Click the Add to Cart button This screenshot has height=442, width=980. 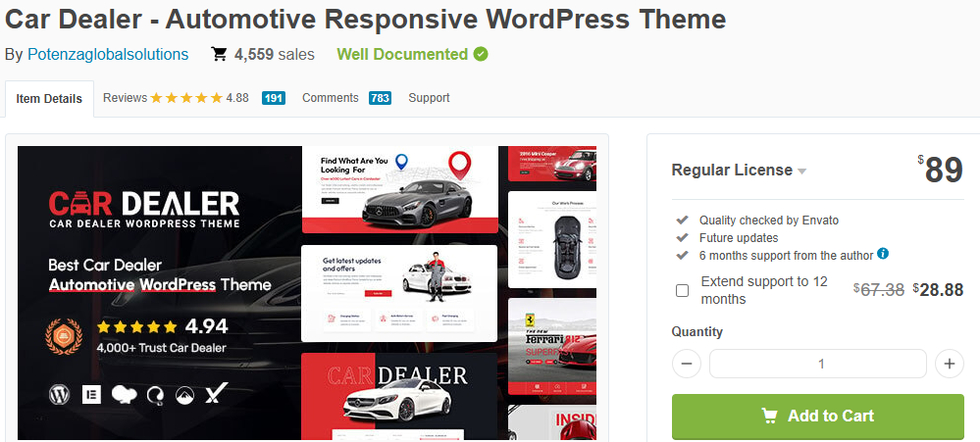tap(817, 417)
